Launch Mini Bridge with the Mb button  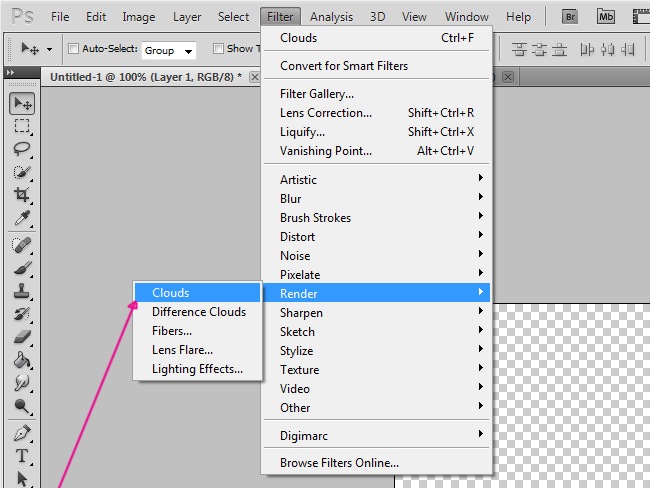click(x=606, y=17)
